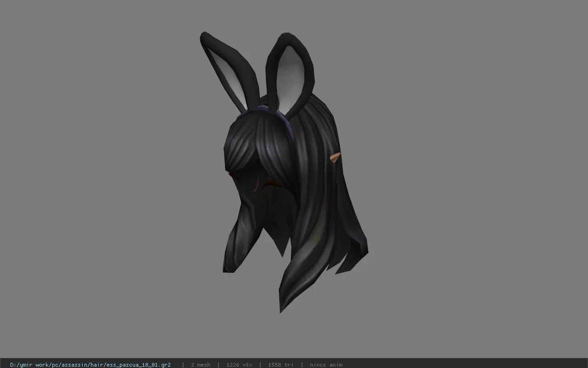The image size is (588, 368).
Task: Click the file path ess_pascua_18_01.gr2 in status bar
Action: coord(90,365)
